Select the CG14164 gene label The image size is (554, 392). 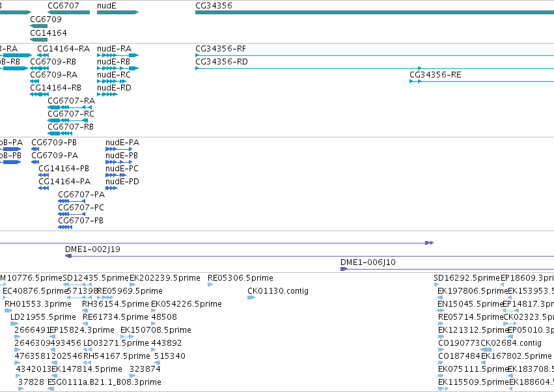[x=48, y=33]
